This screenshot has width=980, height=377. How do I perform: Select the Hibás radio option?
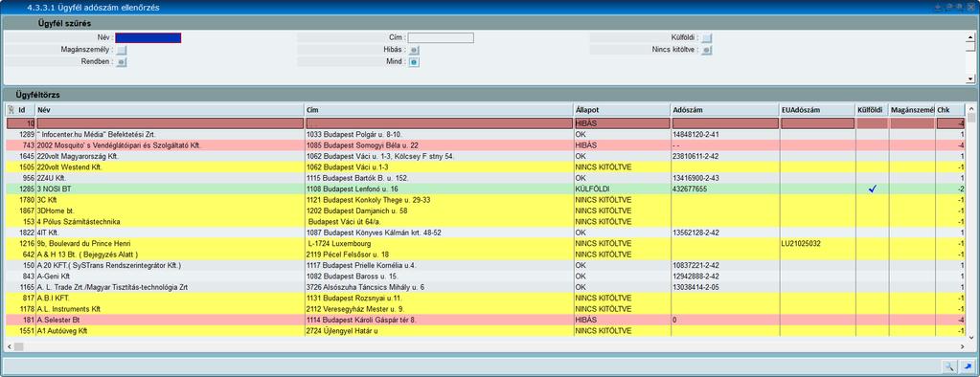(414, 50)
